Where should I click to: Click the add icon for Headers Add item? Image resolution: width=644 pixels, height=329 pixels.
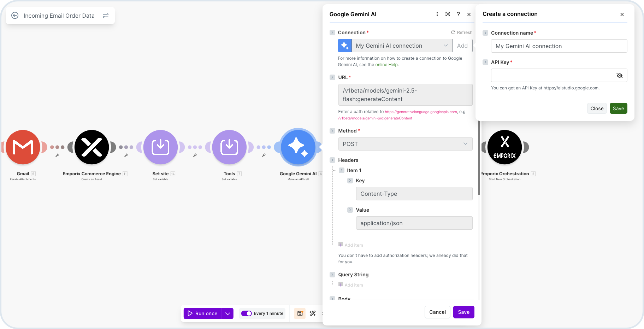point(341,245)
